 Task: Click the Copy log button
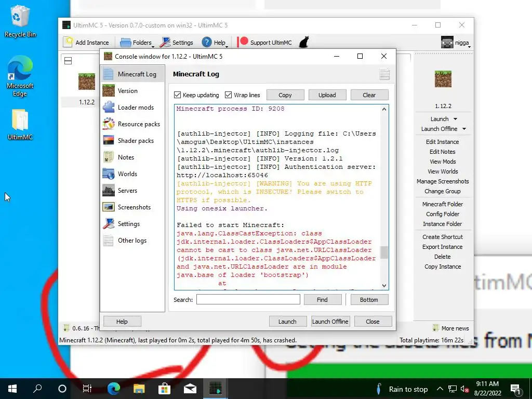coord(285,95)
